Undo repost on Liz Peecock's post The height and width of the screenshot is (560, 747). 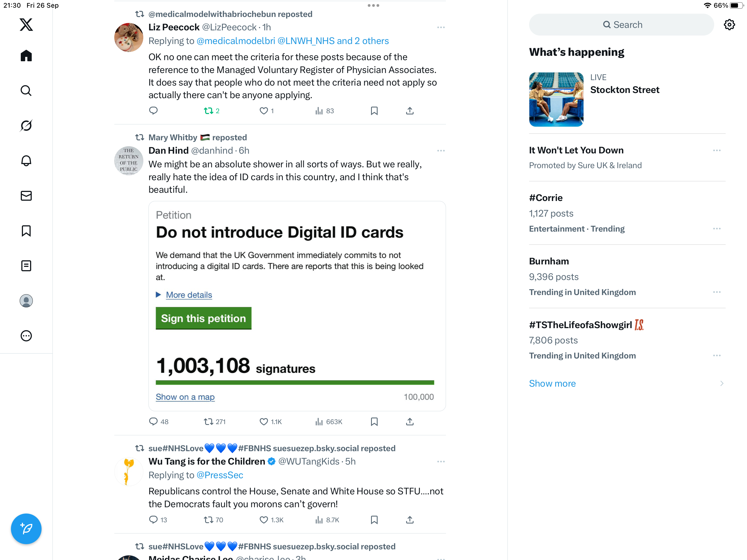click(208, 111)
